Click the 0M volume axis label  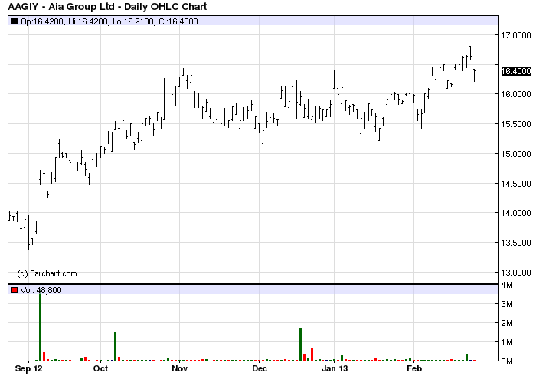[x=507, y=361]
